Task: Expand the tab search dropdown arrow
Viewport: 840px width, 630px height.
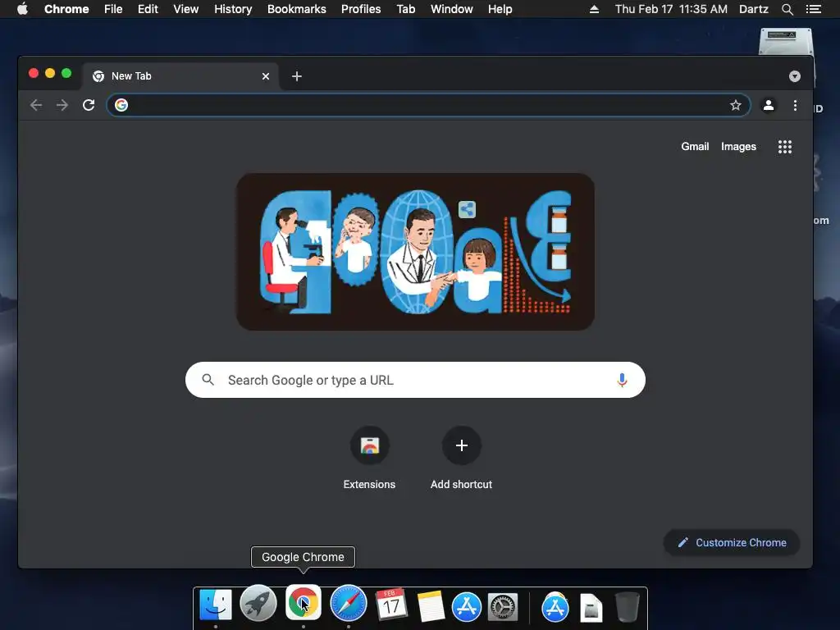Action: point(794,76)
